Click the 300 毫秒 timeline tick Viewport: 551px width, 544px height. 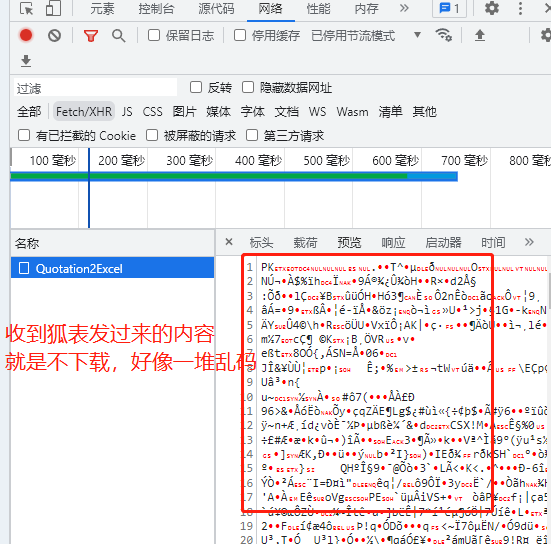point(189,161)
